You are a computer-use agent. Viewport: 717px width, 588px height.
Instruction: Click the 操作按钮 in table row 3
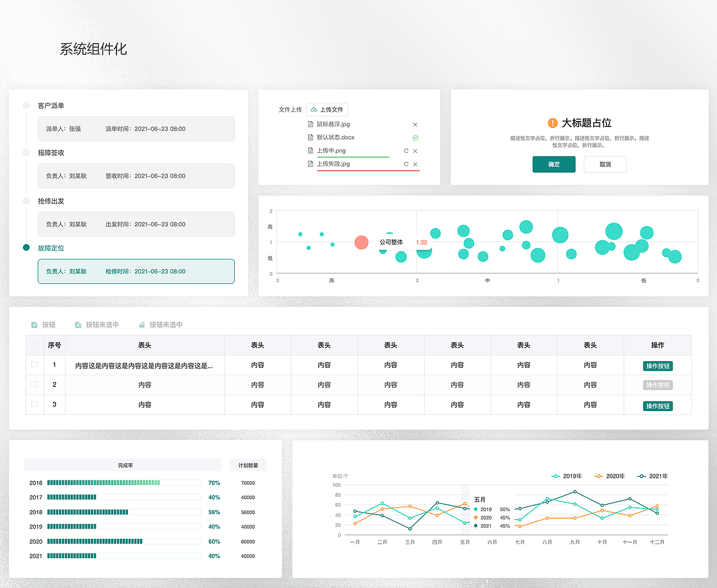tap(658, 406)
